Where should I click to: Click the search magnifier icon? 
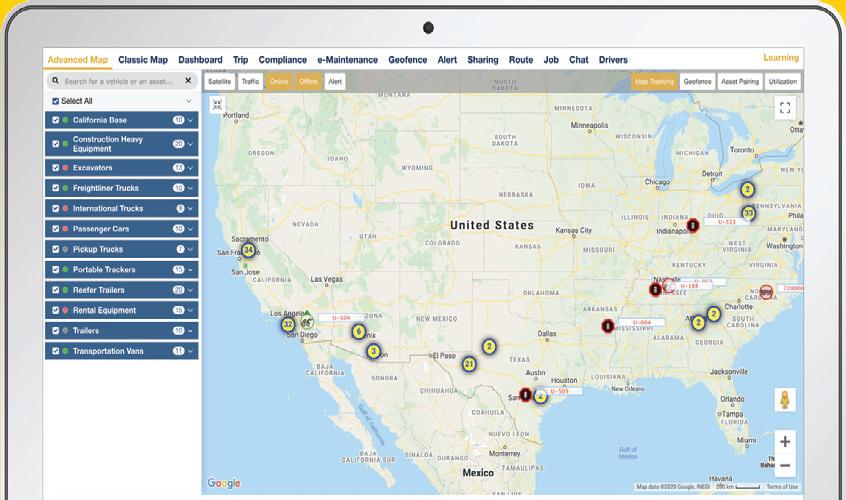(55, 81)
